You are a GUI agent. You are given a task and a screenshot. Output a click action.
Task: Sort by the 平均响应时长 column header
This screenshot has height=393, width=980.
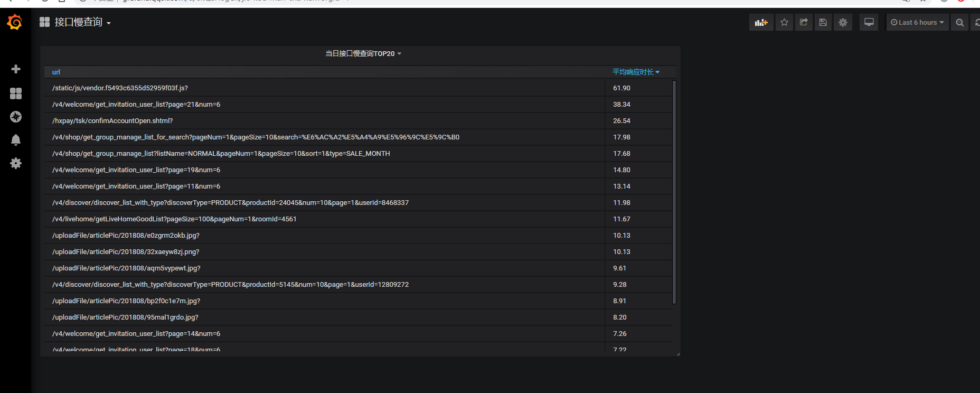coord(636,72)
